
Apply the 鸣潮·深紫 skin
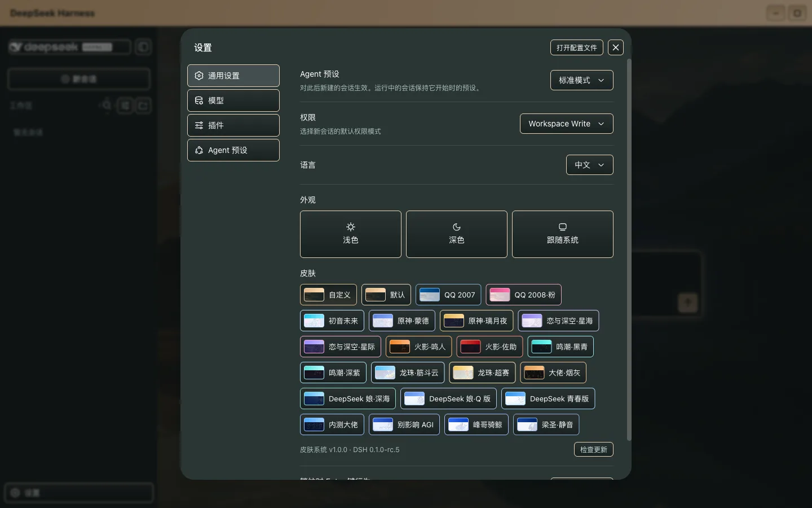coord(333,373)
